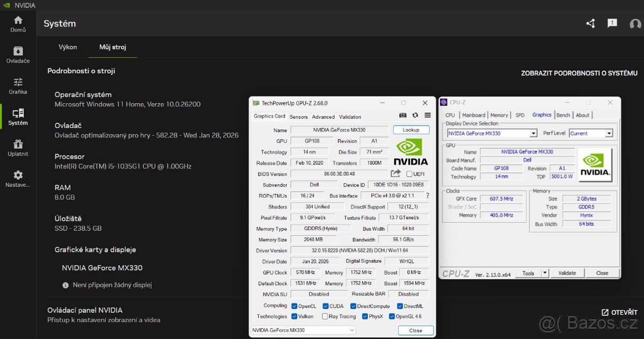This screenshot has height=339, width=644.
Task: Toggle DirectCompute checkbox in GPU-Z
Action: click(x=353, y=306)
